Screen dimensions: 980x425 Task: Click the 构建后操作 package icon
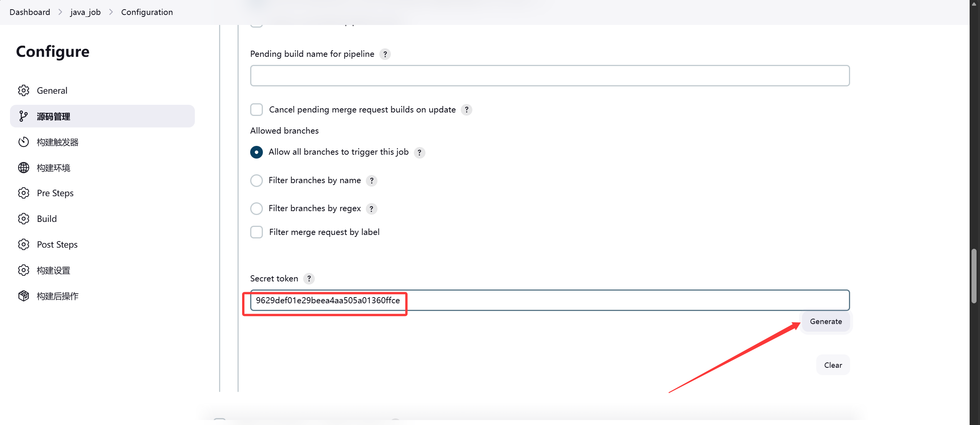pos(23,296)
